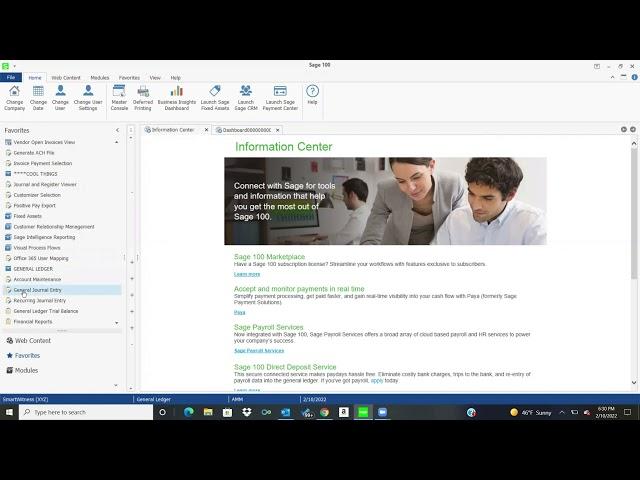The image size is (640, 480).
Task: Switch to the Home ribbon tab
Action: click(x=35, y=78)
